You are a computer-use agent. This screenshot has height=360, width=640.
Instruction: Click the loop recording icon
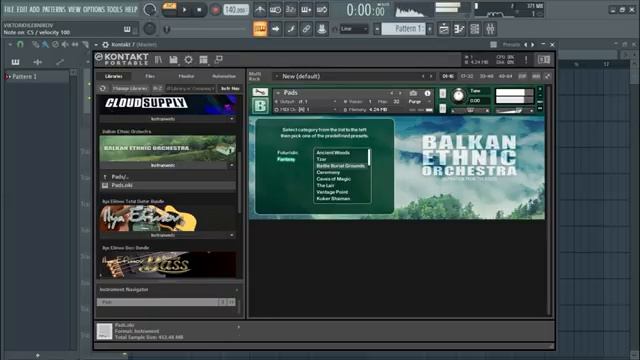[322, 10]
